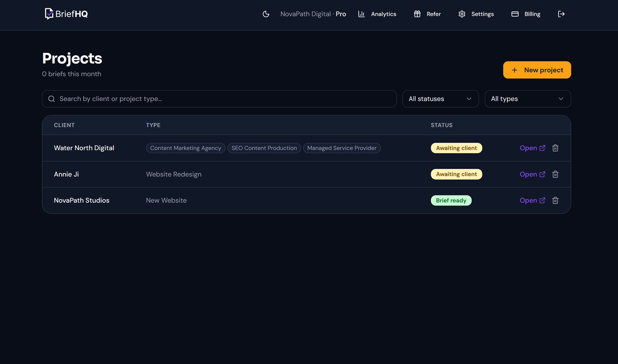
Task: Click the New Website type text
Action: tap(166, 201)
